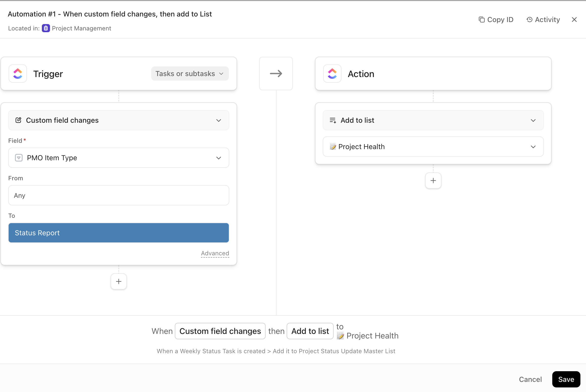Expand the Add to list action dropdown
This screenshot has width=586, height=392.
point(533,120)
